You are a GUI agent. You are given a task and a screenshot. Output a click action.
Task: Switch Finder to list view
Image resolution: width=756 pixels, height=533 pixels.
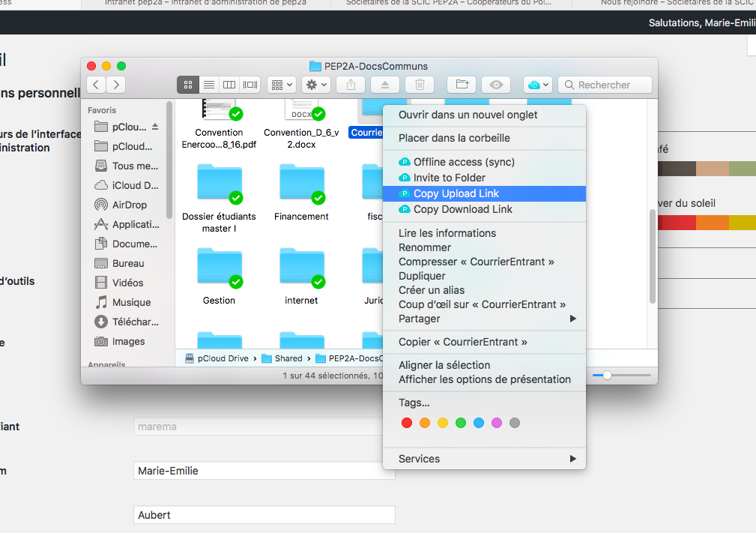209,85
